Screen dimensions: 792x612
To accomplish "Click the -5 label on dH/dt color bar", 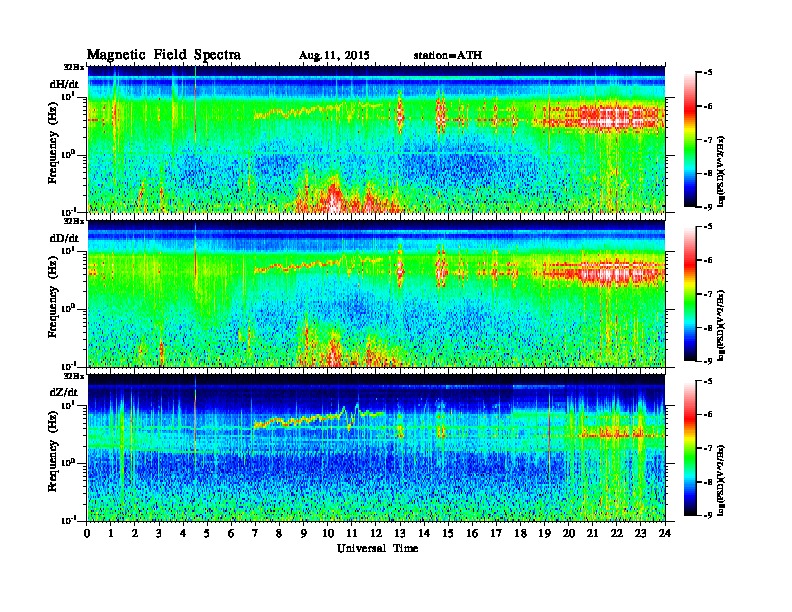I will (x=708, y=72).
